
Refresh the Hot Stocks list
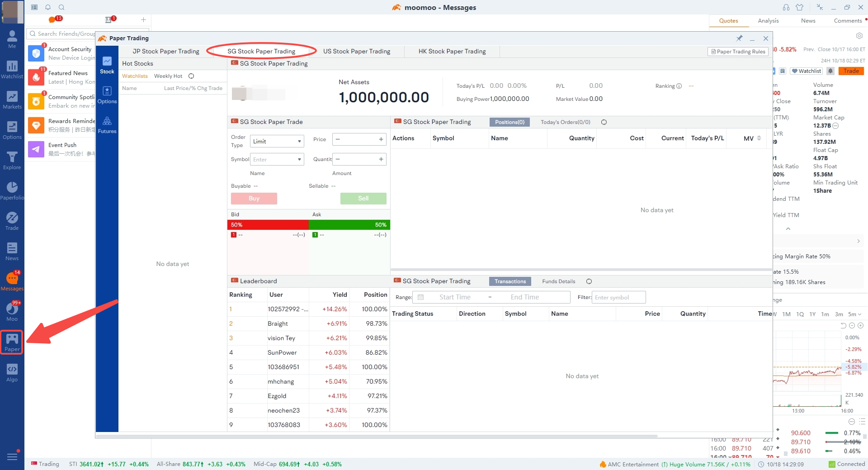click(191, 76)
